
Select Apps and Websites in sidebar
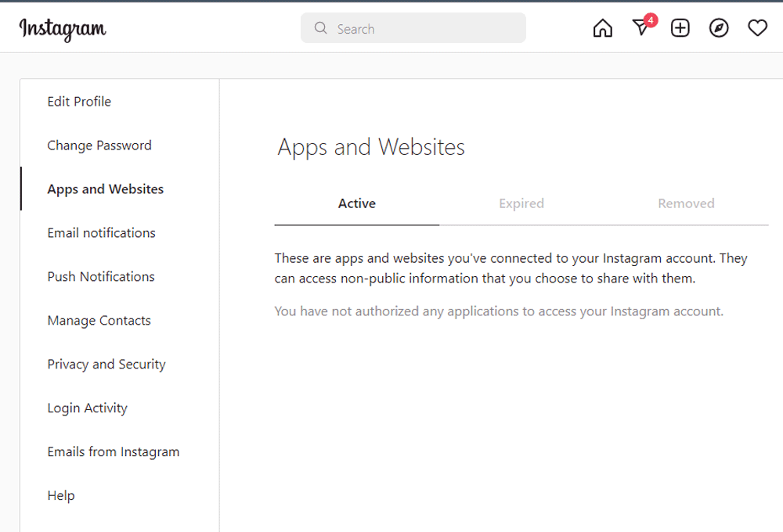(106, 189)
